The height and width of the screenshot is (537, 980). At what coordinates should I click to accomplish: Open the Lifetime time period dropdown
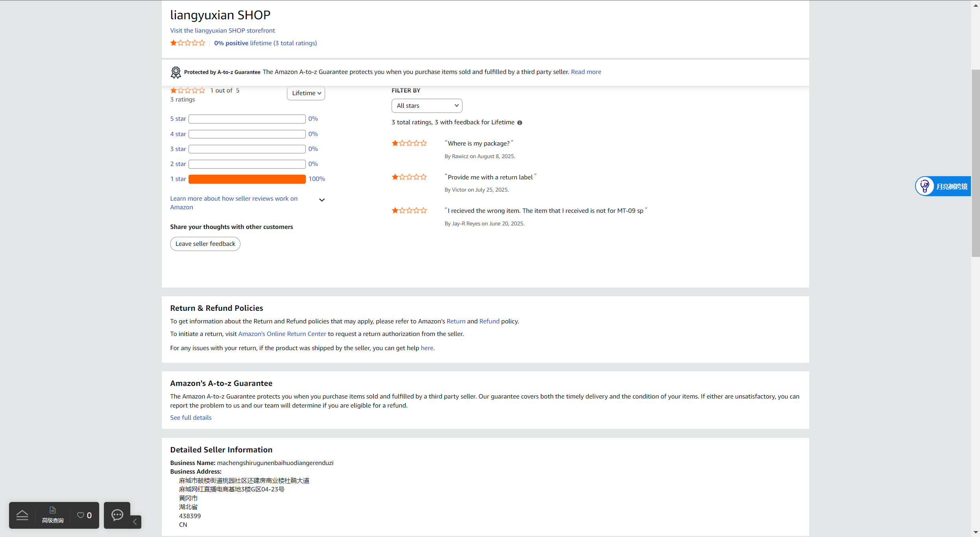tap(306, 93)
